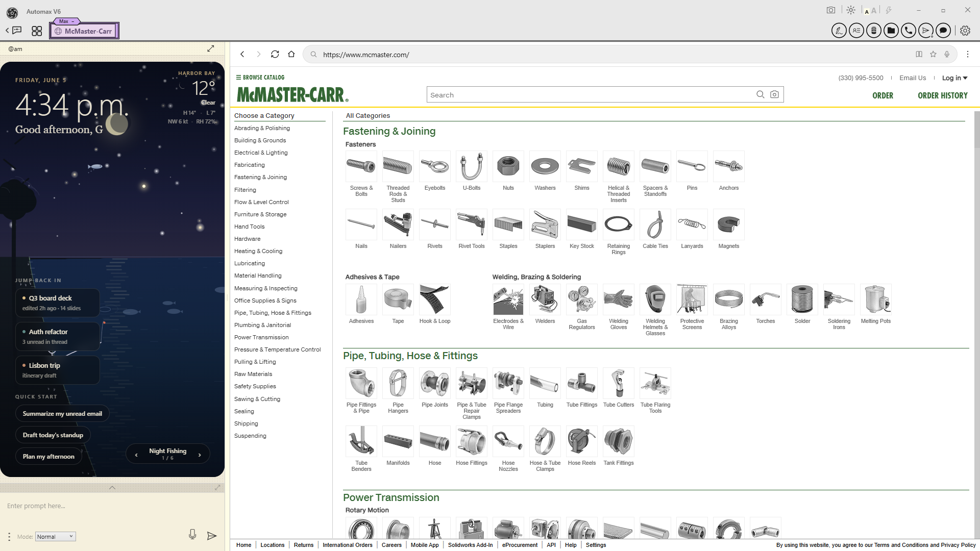Open Screws & Bolts thumbnail
The width and height of the screenshot is (980, 551).
[x=361, y=166]
